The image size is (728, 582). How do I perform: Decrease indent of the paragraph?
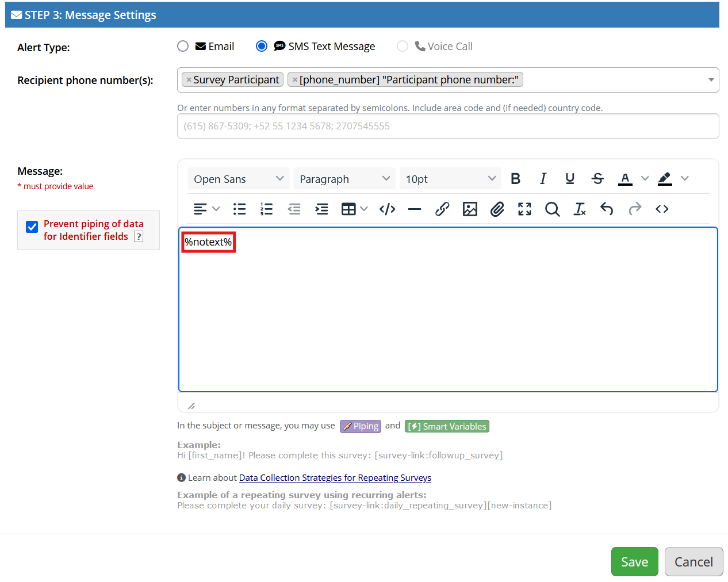click(x=294, y=209)
